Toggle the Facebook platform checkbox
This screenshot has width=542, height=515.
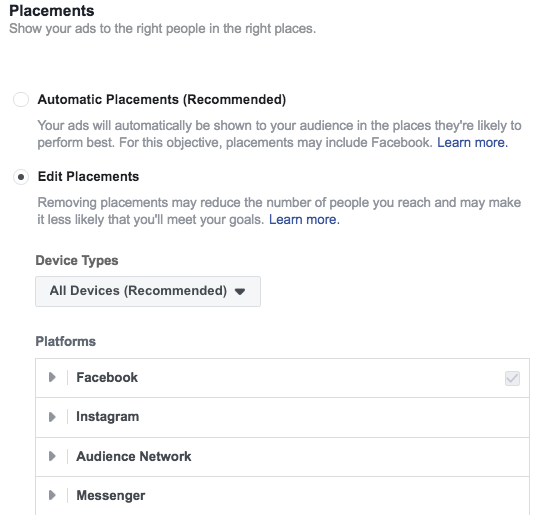pyautogui.click(x=512, y=378)
